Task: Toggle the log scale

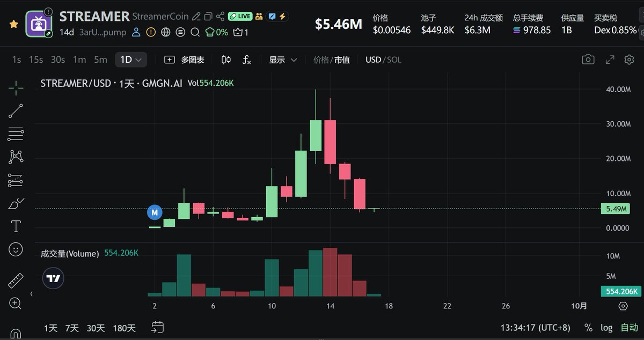Action: (606, 328)
